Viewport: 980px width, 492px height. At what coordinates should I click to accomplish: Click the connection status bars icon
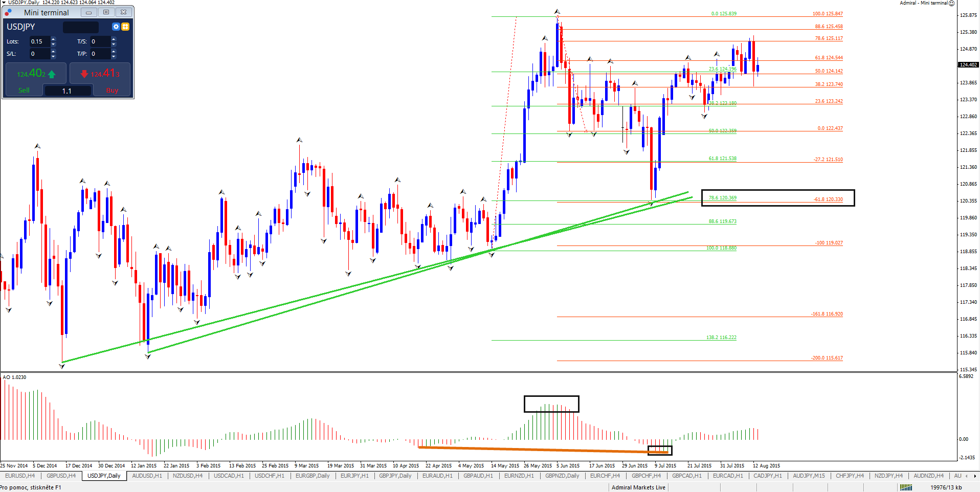(906, 487)
